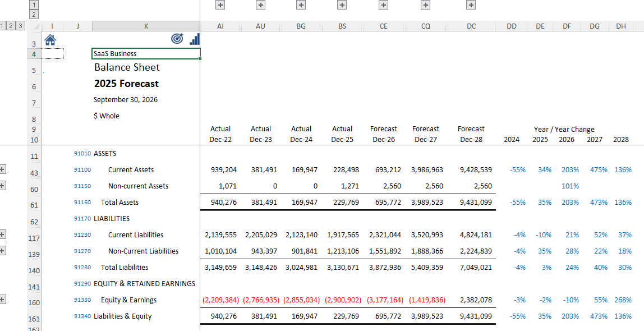Click account code 91100
The height and width of the screenshot is (331, 644).
click(x=82, y=169)
